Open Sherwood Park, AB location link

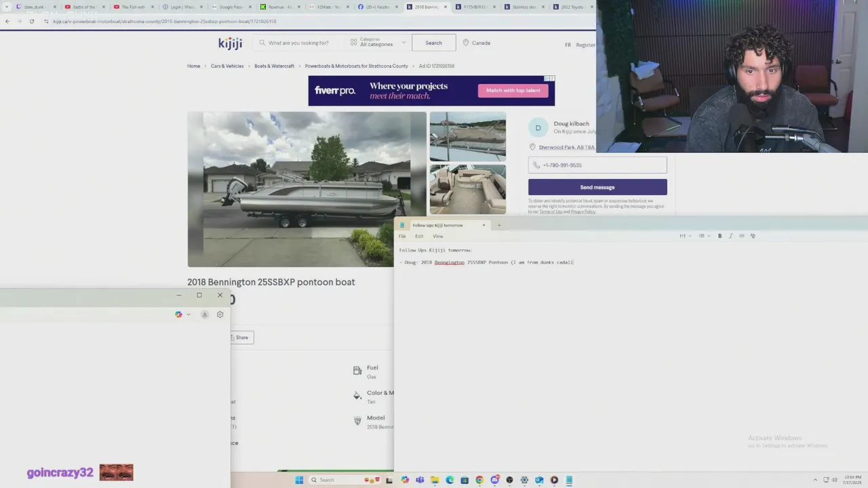tap(566, 147)
